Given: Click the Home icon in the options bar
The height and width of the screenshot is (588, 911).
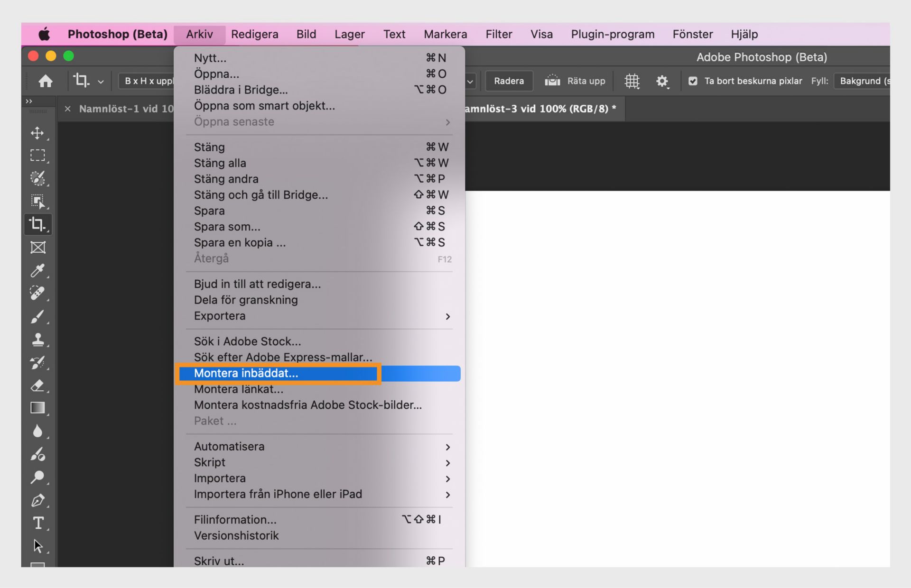Looking at the screenshot, I should coord(46,81).
